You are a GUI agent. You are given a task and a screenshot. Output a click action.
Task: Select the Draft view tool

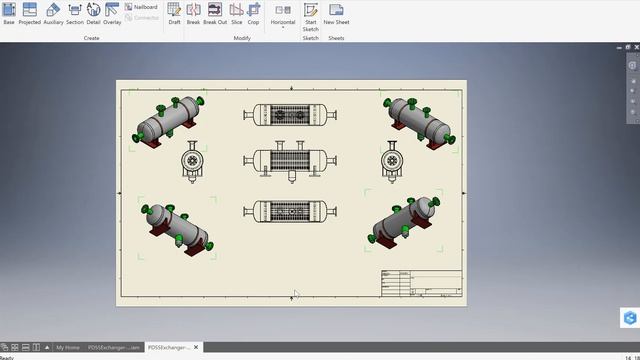coord(174,13)
